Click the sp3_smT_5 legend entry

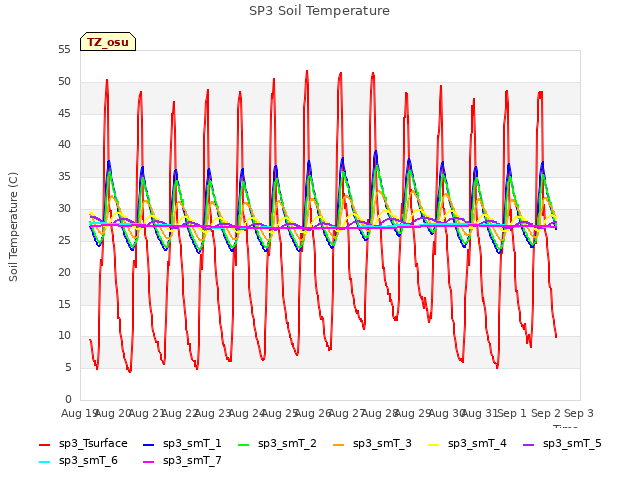pyautogui.click(x=562, y=443)
